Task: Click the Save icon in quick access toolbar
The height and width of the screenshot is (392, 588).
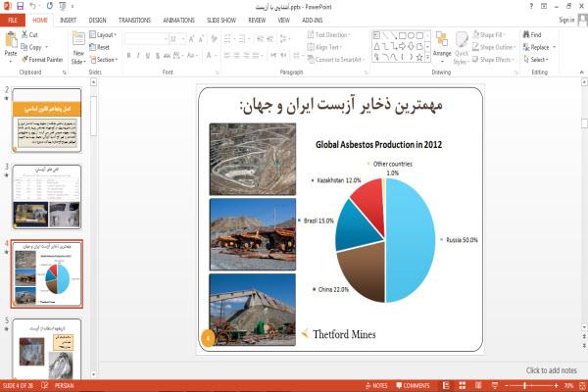Action: point(20,6)
